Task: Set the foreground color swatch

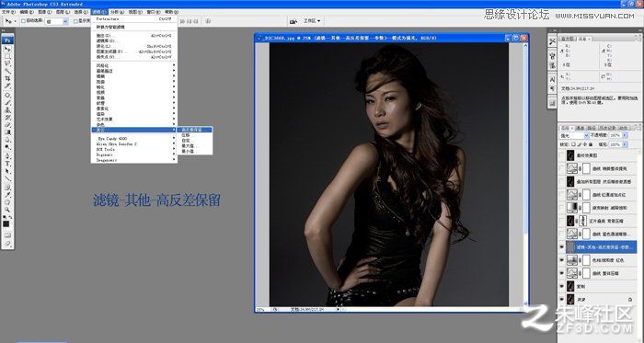Action: point(6,224)
